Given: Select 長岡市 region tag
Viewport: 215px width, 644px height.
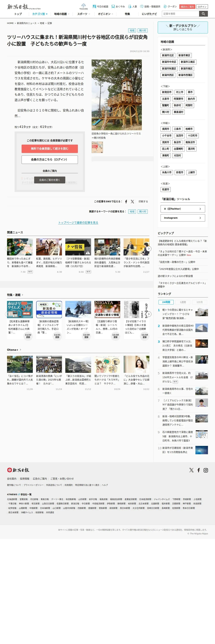Looking at the screenshot, I should tap(165, 129).
